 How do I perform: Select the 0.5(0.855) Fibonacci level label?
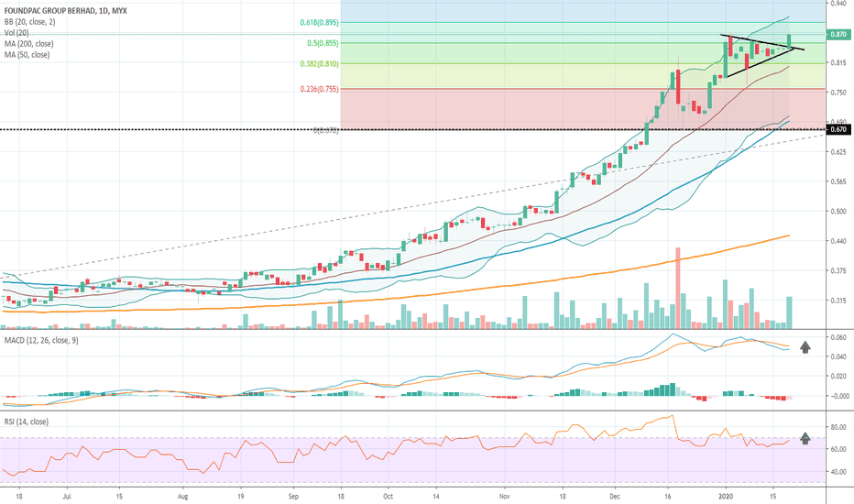pos(323,43)
